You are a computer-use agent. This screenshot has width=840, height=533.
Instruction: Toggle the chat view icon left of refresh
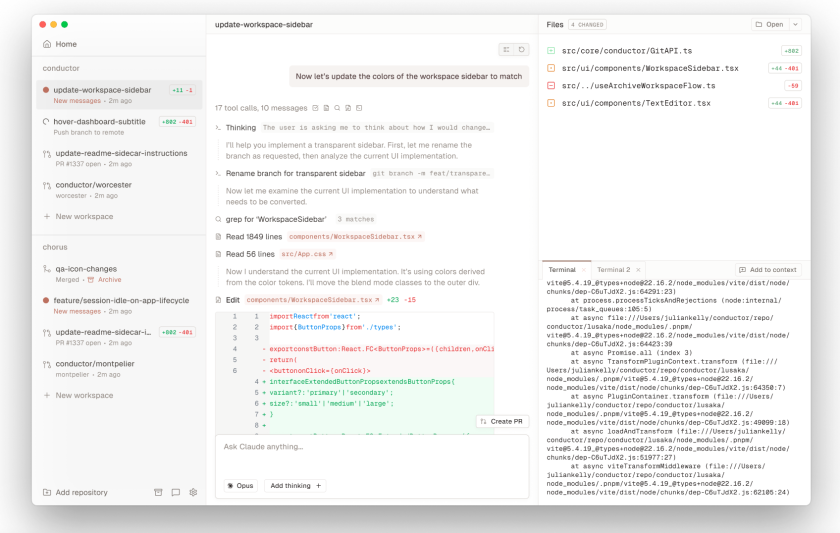[x=507, y=49]
